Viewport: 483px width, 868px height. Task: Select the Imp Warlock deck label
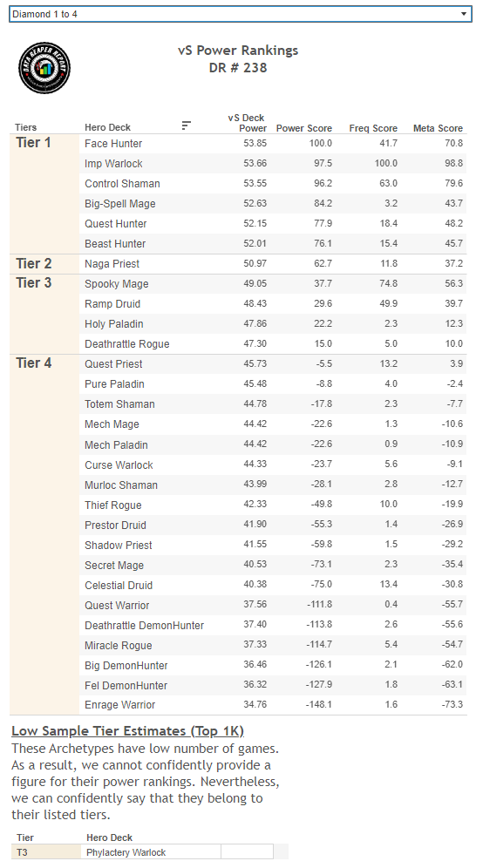point(113,163)
